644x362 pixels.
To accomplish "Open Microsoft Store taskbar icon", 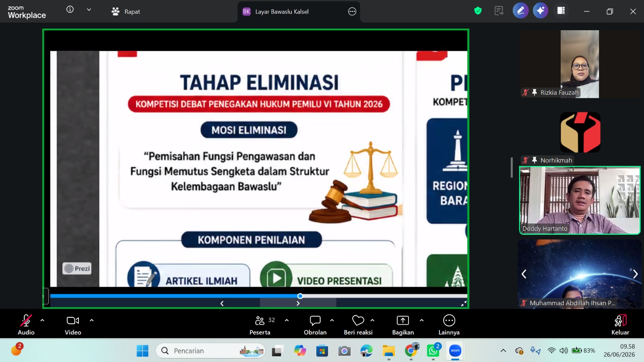I will pyautogui.click(x=322, y=351).
